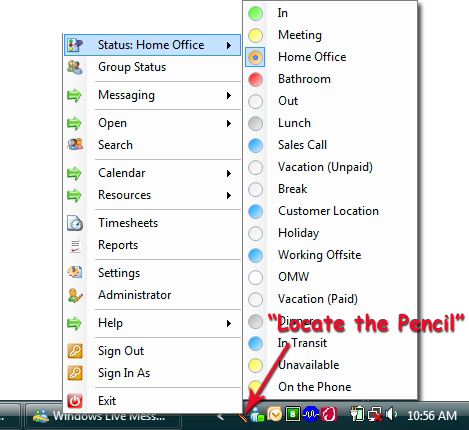Pick the Working Offsite status
The image size is (469, 430).
330,255
